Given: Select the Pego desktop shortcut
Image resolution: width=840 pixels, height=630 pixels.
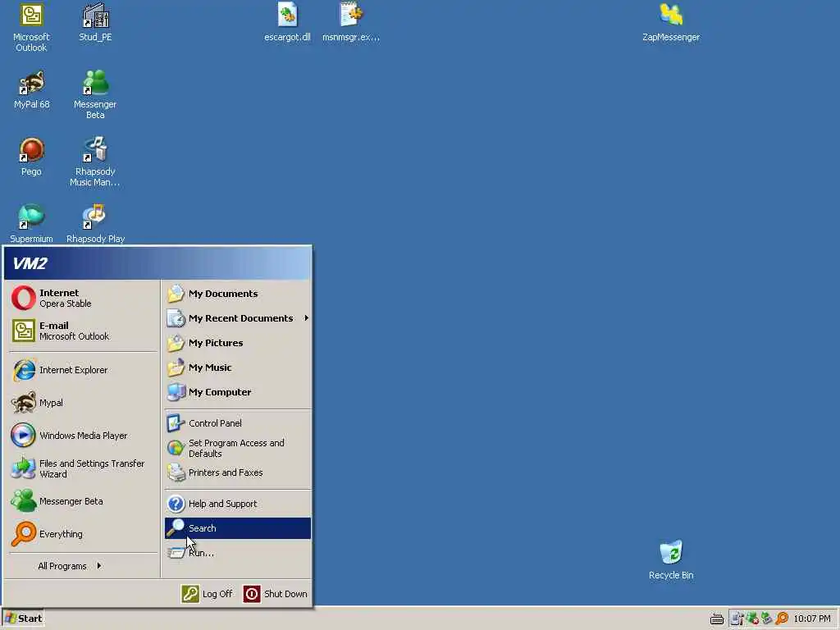Looking at the screenshot, I should click(31, 157).
